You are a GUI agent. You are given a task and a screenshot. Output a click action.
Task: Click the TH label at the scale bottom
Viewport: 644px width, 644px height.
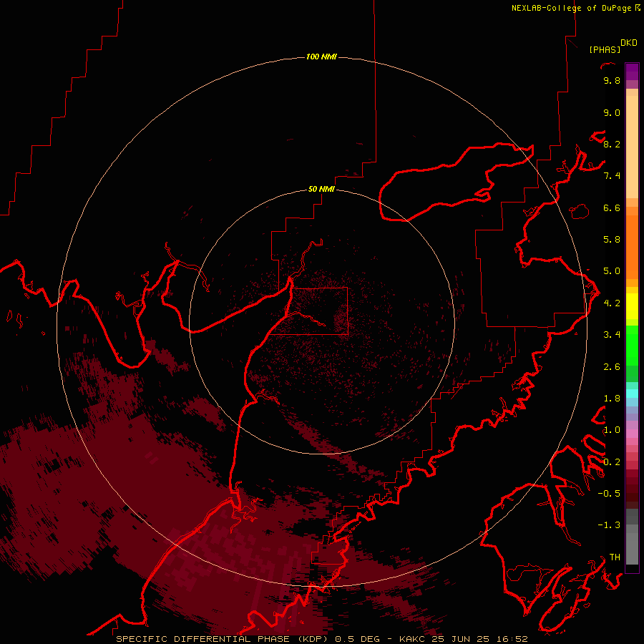(615, 557)
